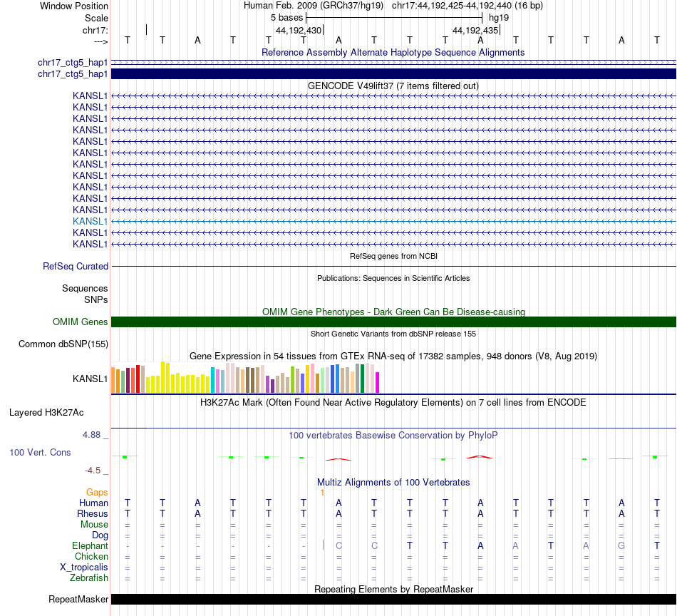Click the hg19 label beside the scale bar
The width and height of the screenshot is (677, 616).
(x=499, y=18)
